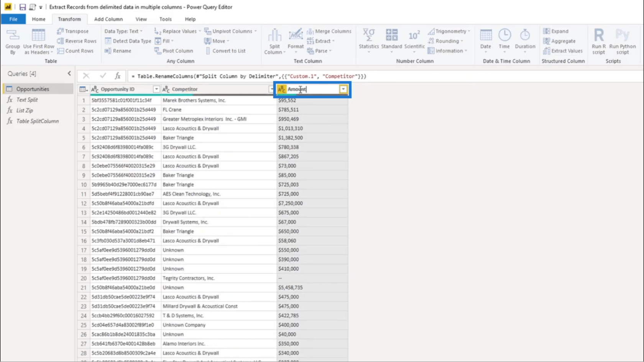Image resolution: width=644 pixels, height=362 pixels.
Task: Click the table options corner icon
Action: 83,89
